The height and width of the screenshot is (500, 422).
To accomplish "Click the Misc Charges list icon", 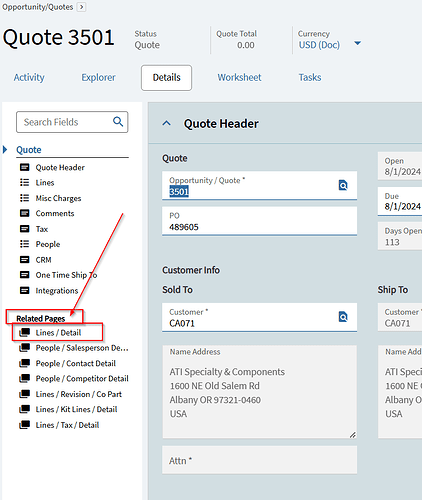I will click(x=25, y=198).
